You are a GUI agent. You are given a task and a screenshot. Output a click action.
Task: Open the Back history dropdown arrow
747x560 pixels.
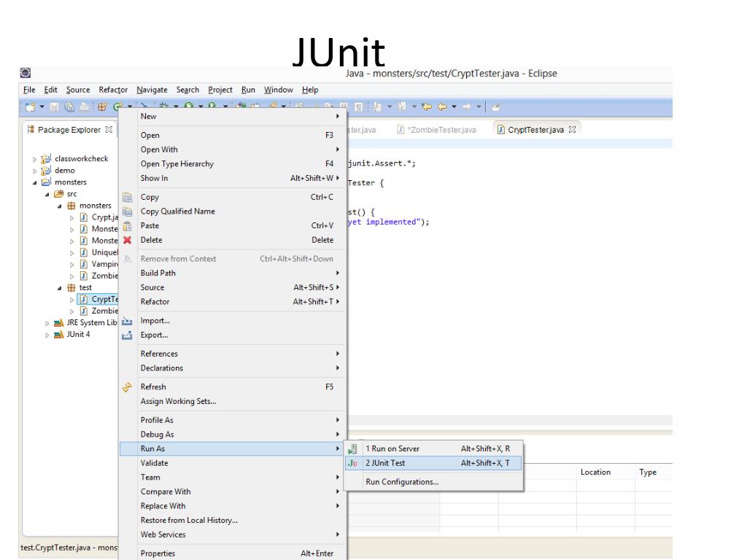point(454,106)
